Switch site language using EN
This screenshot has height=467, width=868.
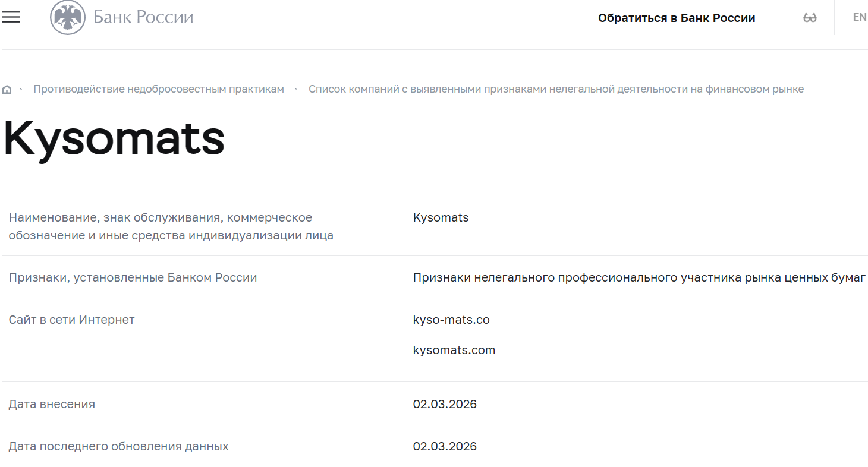click(x=860, y=17)
